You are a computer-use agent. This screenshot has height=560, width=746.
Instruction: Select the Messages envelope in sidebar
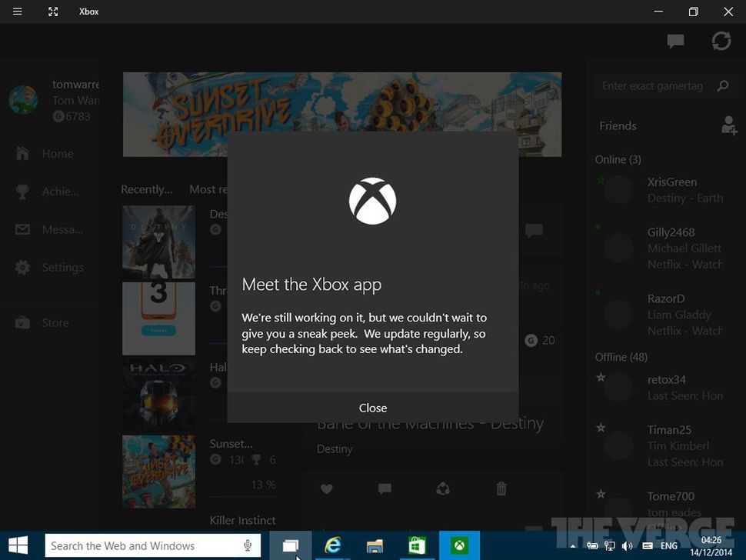coord(23,228)
